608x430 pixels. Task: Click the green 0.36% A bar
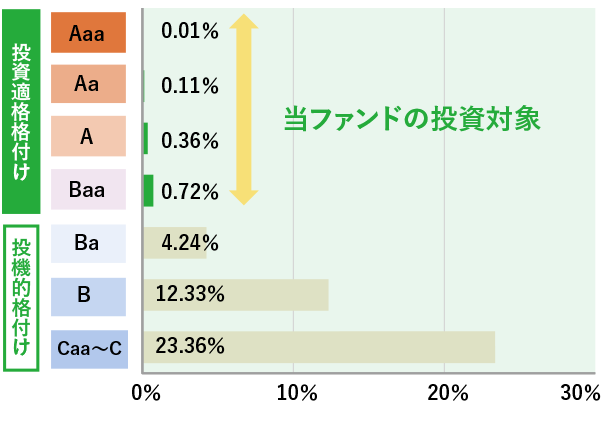[146, 138]
